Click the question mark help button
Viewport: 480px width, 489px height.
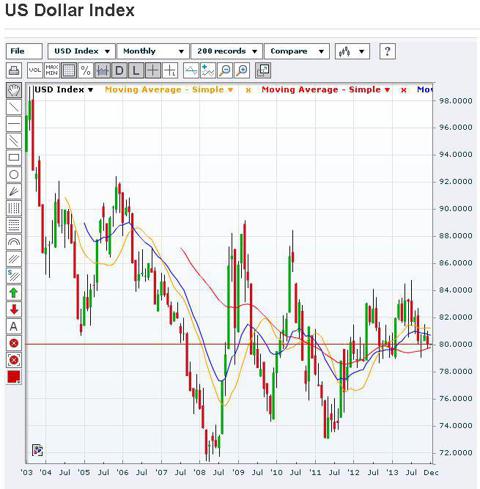click(387, 51)
